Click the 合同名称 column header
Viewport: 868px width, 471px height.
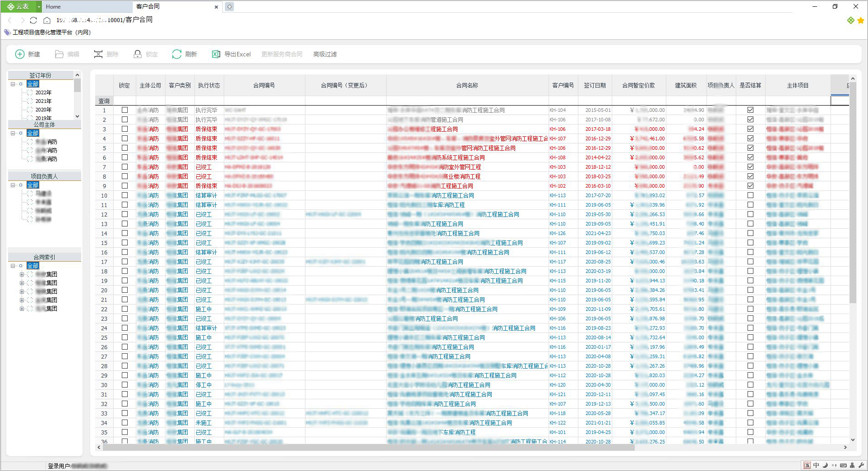(x=467, y=85)
